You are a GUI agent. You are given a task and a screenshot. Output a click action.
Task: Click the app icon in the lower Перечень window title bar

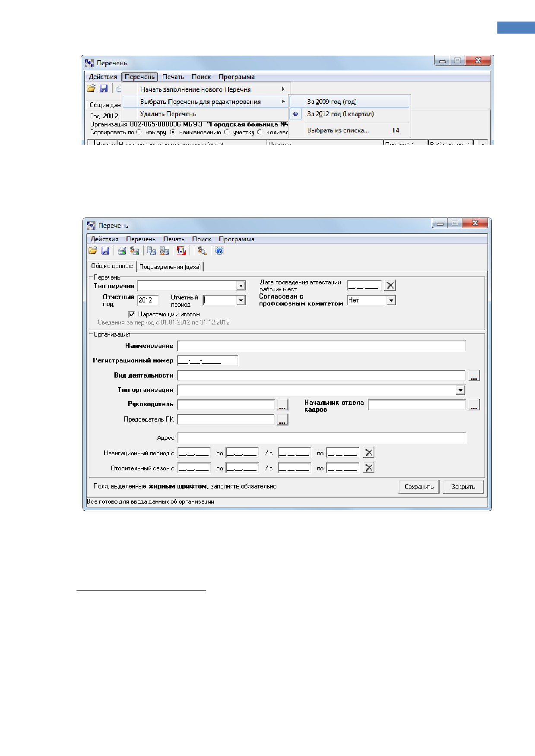(x=91, y=226)
